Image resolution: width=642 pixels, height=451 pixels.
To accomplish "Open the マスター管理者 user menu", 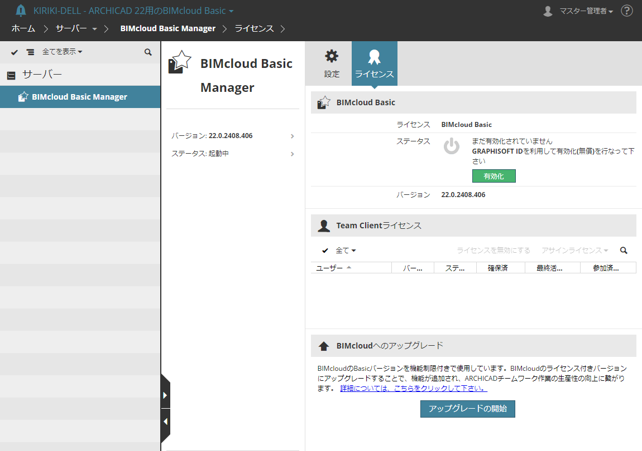I will [586, 11].
